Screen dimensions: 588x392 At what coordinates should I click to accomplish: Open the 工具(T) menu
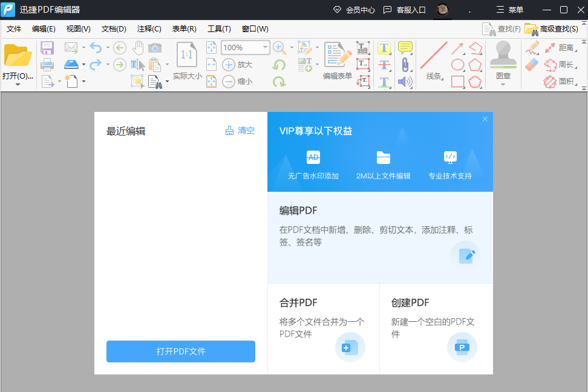point(220,29)
